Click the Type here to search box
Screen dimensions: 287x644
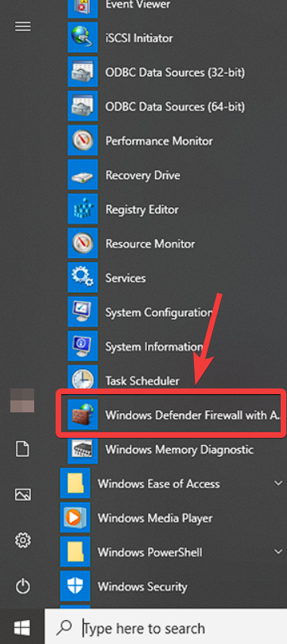tap(165, 626)
